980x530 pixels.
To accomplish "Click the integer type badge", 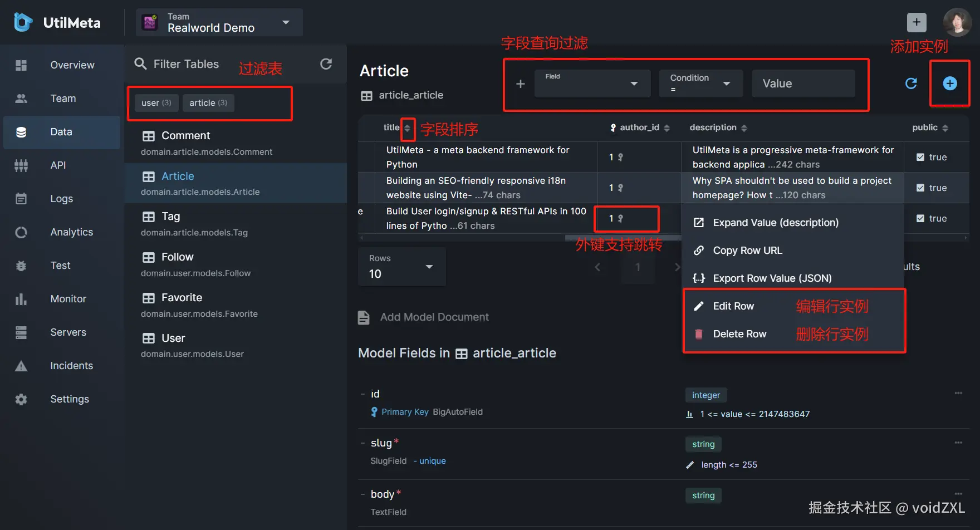I will [706, 395].
